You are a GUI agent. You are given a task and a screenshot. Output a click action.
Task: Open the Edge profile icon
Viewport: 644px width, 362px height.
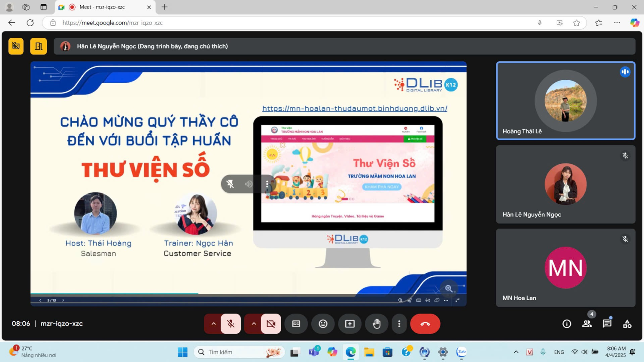[9, 7]
